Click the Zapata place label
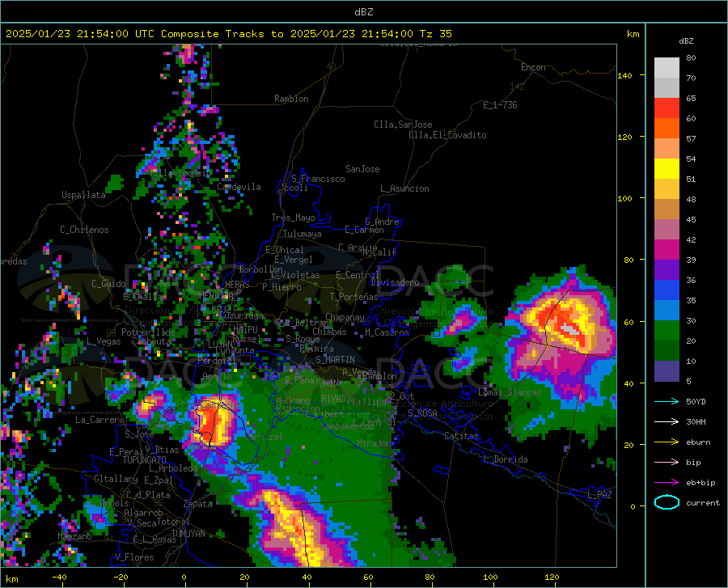The image size is (728, 588). pos(198,504)
